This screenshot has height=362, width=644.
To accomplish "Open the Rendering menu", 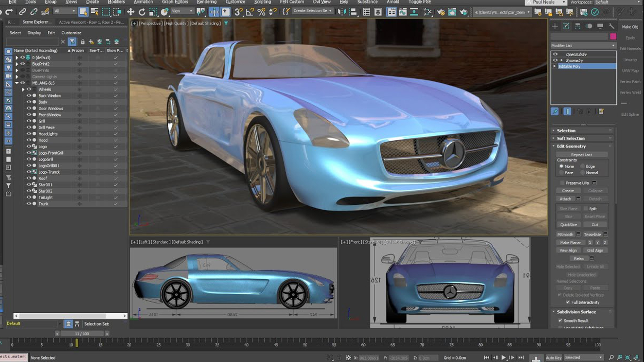I will pyautogui.click(x=207, y=2).
